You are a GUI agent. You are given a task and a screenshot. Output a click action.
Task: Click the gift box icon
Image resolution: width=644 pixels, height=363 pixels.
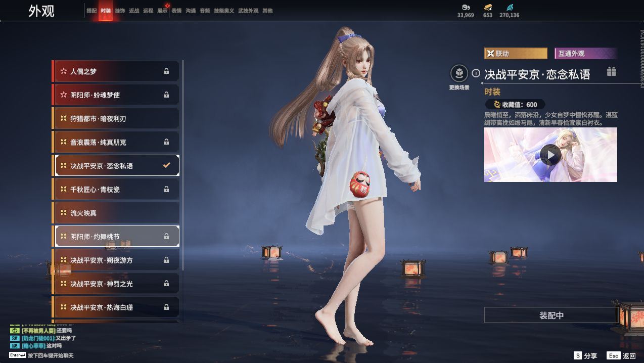point(611,72)
